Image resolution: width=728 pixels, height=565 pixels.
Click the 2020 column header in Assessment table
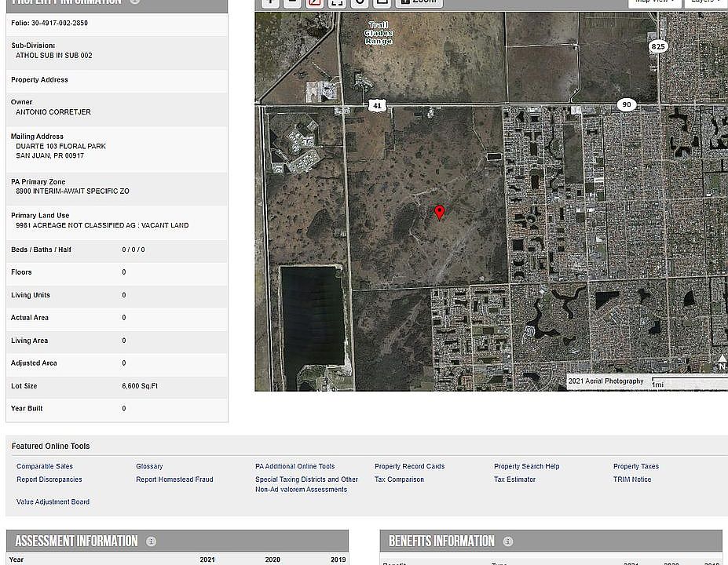(273, 560)
